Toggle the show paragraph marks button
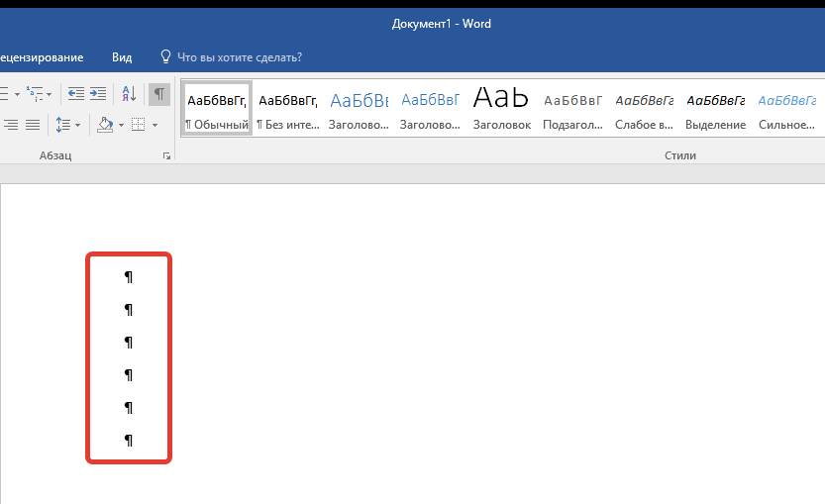Image resolution: width=825 pixels, height=504 pixels. (158, 94)
